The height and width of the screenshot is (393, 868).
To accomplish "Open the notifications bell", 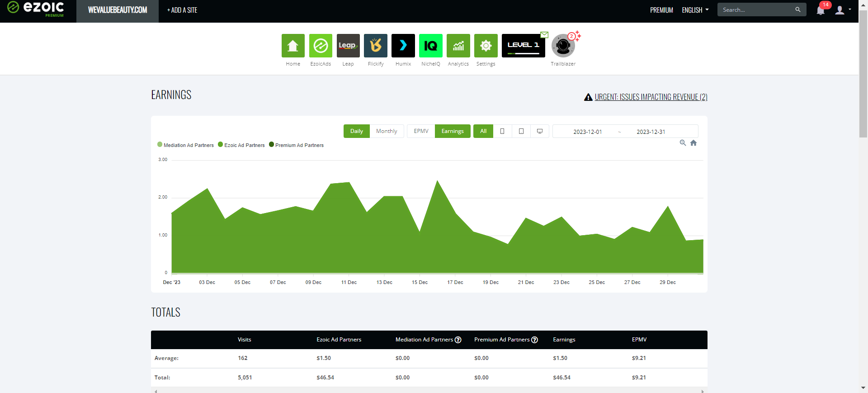I will (x=821, y=10).
